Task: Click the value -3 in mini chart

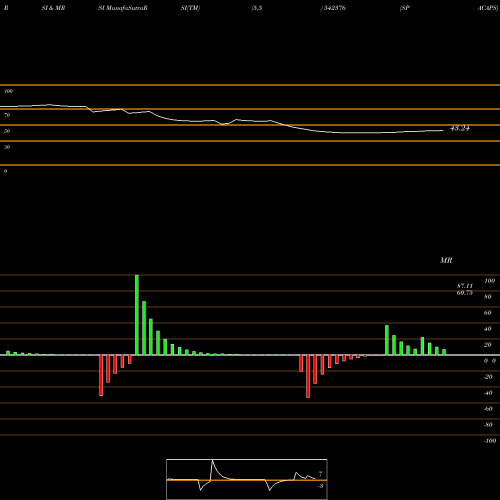Action: pos(321,486)
